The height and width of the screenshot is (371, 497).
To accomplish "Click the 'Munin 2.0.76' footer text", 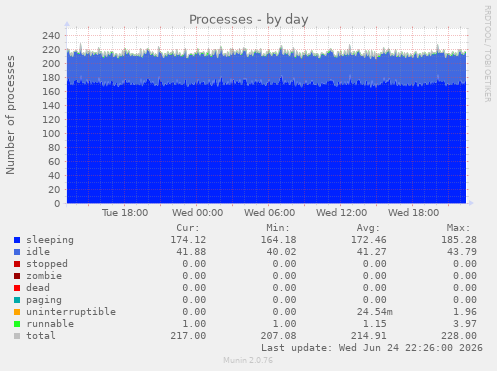I will pos(248,360).
